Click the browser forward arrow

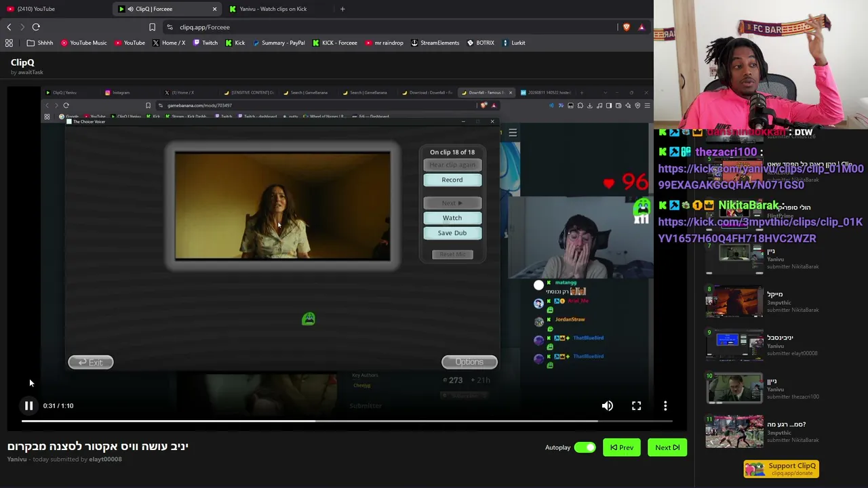(x=22, y=27)
